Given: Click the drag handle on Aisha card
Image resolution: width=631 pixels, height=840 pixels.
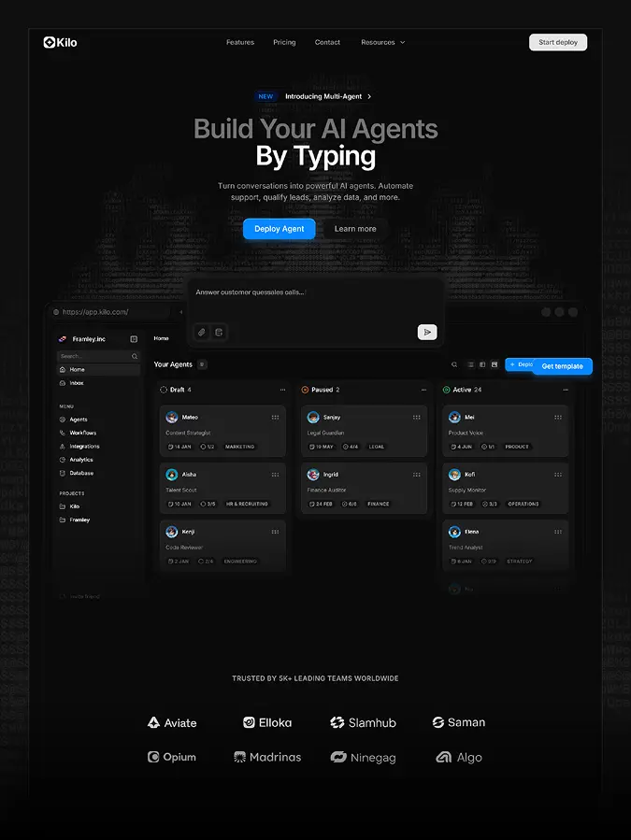Looking at the screenshot, I should [x=275, y=475].
